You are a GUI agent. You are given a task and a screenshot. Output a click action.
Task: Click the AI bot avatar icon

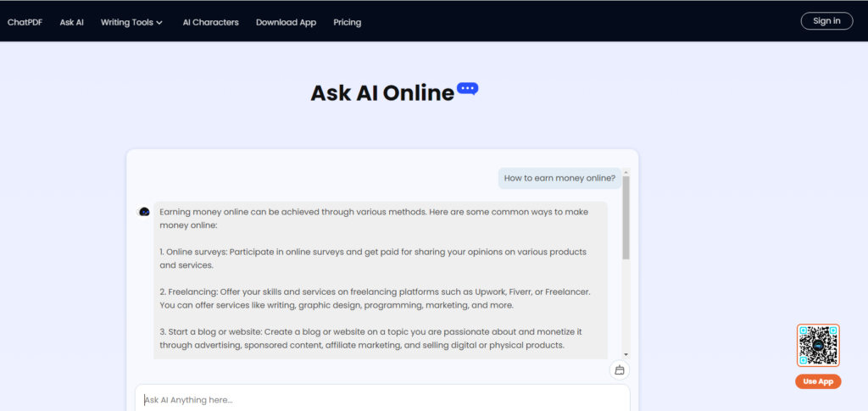pyautogui.click(x=144, y=212)
